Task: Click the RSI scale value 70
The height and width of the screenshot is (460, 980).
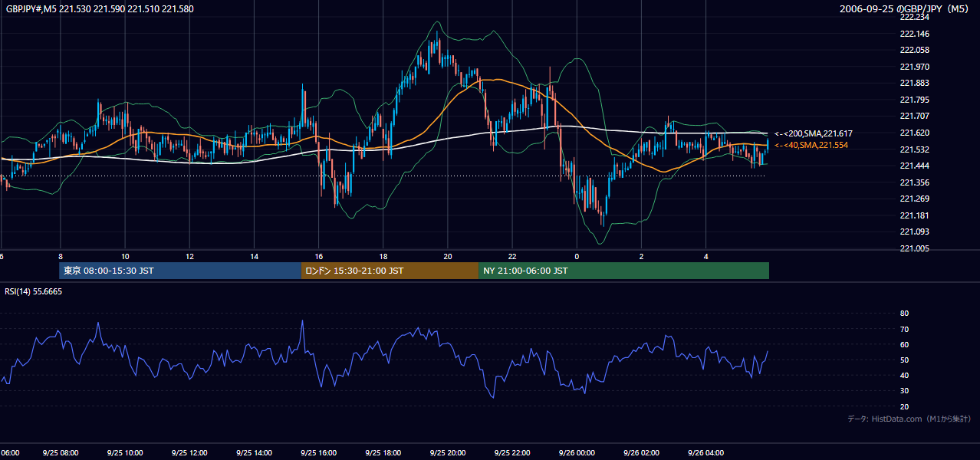Action: click(x=904, y=329)
